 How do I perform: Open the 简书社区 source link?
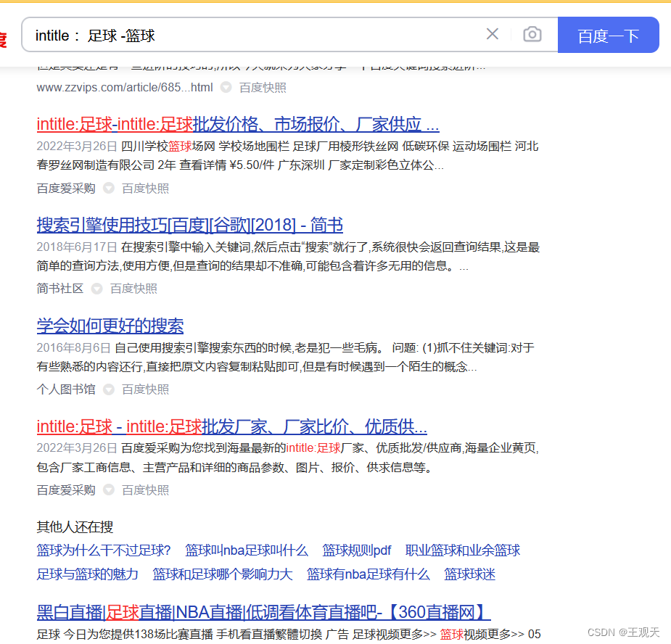pyautogui.click(x=60, y=289)
